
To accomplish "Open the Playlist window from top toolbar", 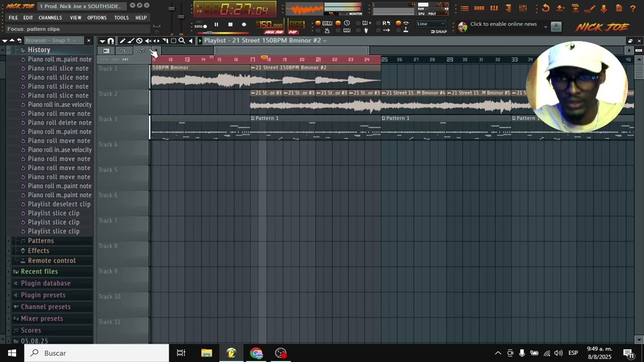I will click(464, 9).
